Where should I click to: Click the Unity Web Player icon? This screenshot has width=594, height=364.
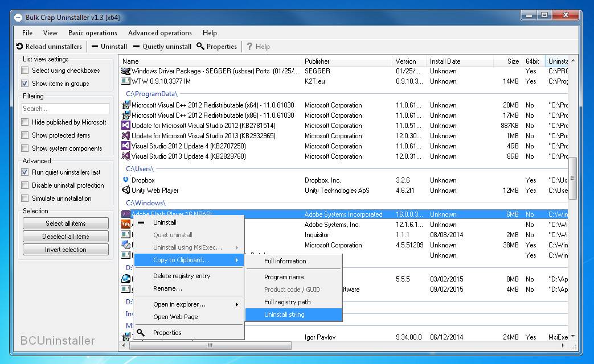click(126, 191)
